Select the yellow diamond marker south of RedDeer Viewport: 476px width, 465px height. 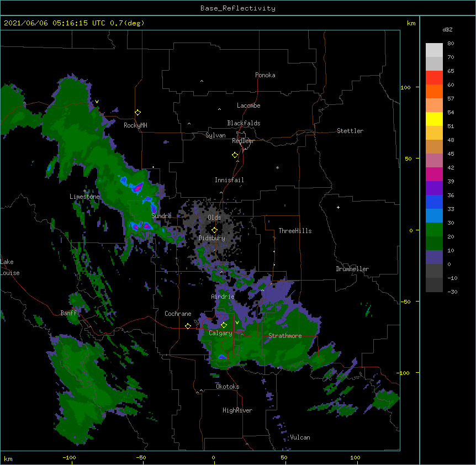coord(235,155)
